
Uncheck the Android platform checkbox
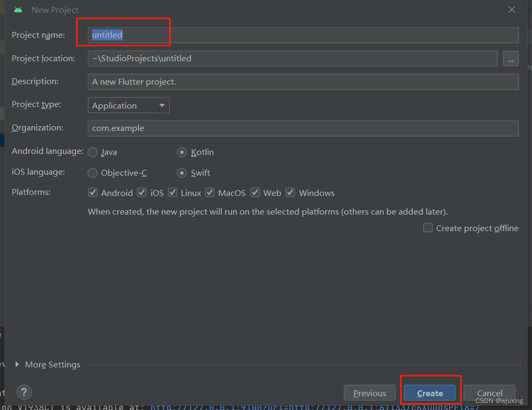coord(93,193)
